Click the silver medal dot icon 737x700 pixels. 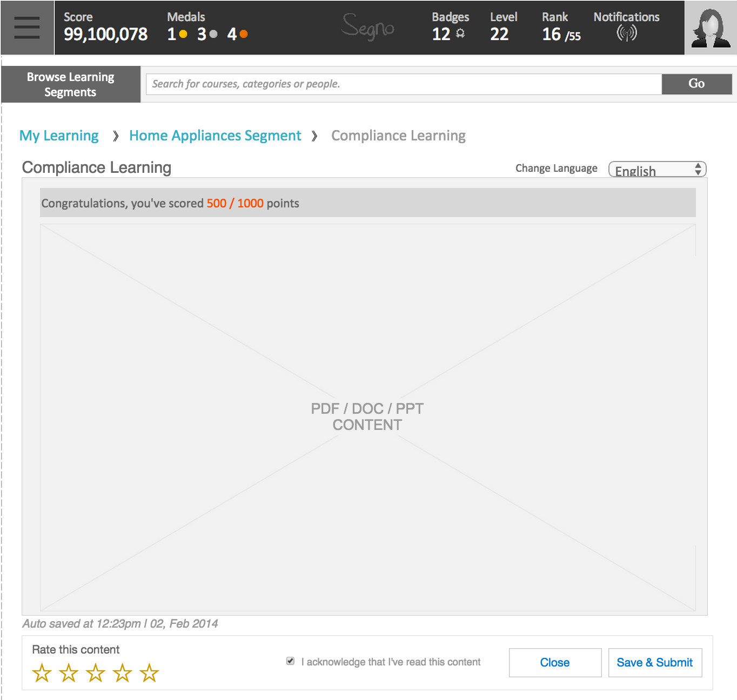pos(213,34)
